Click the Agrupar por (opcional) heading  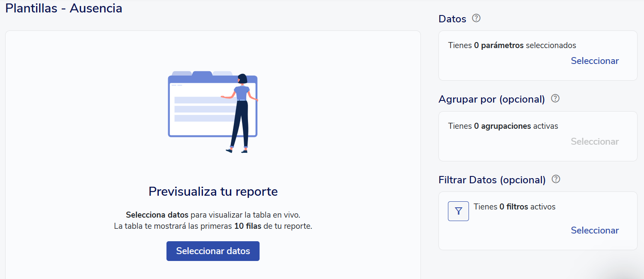491,99
